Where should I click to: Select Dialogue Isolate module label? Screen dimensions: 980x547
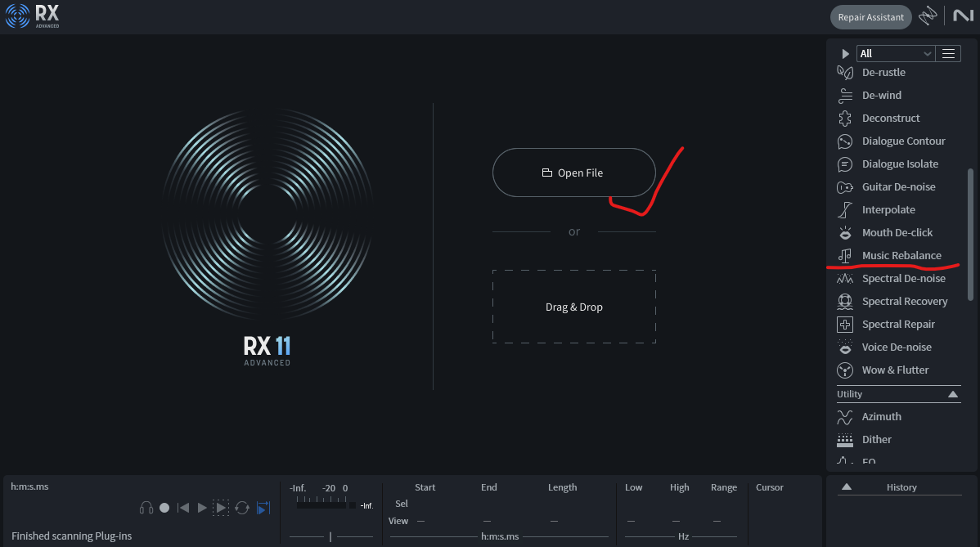(900, 164)
